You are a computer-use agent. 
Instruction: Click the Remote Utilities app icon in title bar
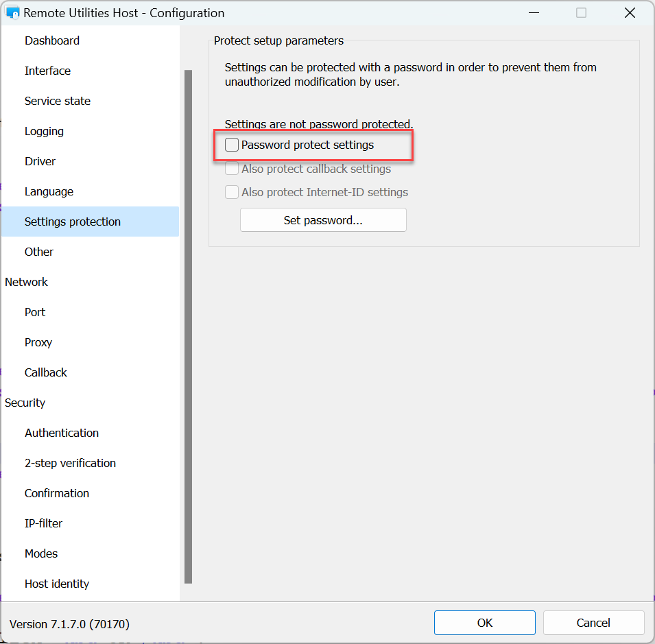pyautogui.click(x=12, y=13)
